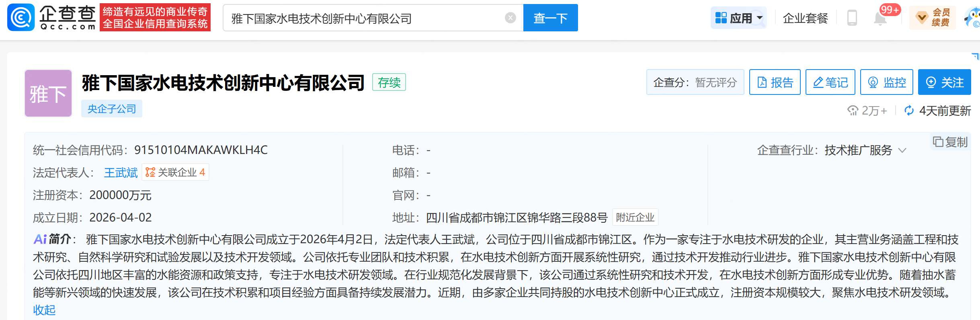Follow the company with 关注
This screenshot has width=980, height=320.
tap(944, 82)
